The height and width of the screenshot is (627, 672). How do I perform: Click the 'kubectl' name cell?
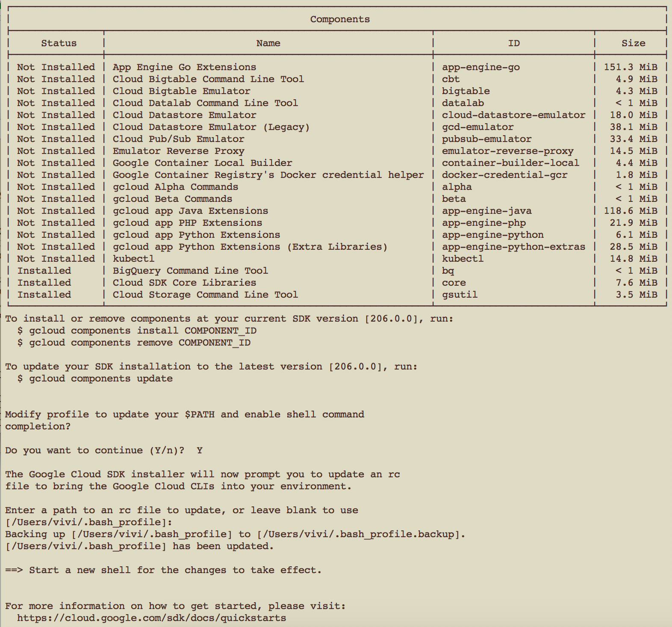[133, 259]
